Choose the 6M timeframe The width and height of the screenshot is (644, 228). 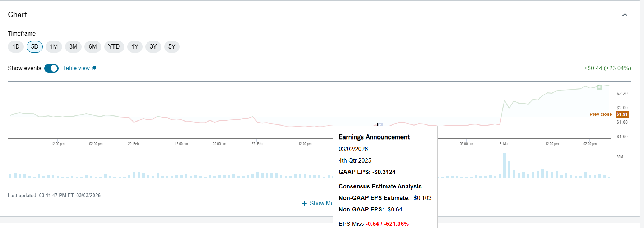(x=93, y=47)
